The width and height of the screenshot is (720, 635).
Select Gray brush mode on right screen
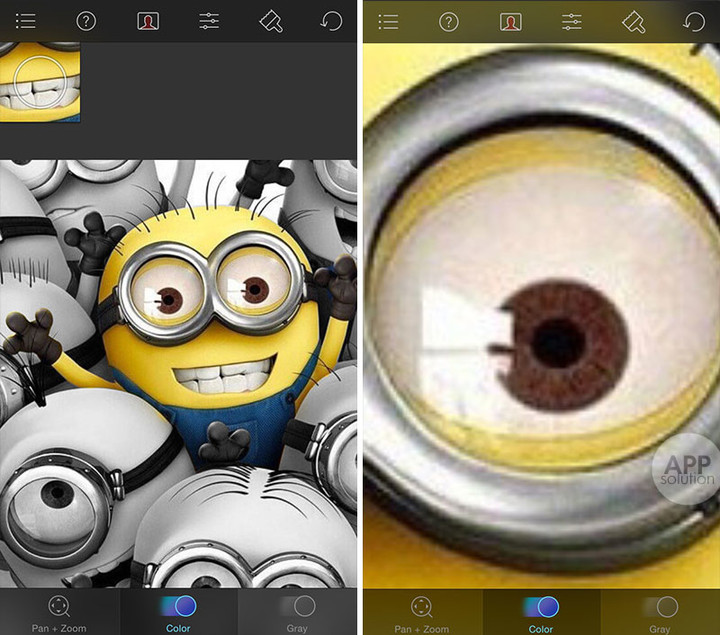tap(660, 612)
